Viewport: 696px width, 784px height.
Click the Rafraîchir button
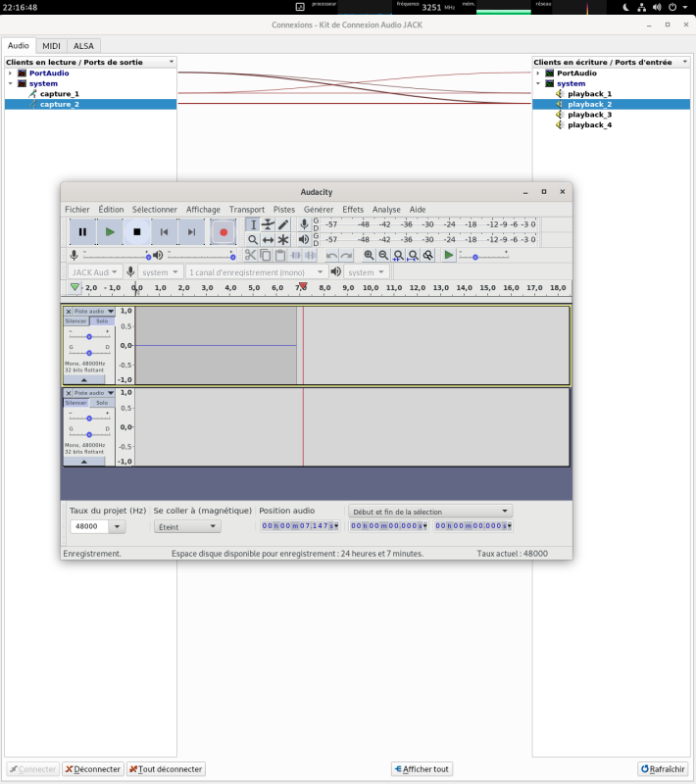click(663, 769)
